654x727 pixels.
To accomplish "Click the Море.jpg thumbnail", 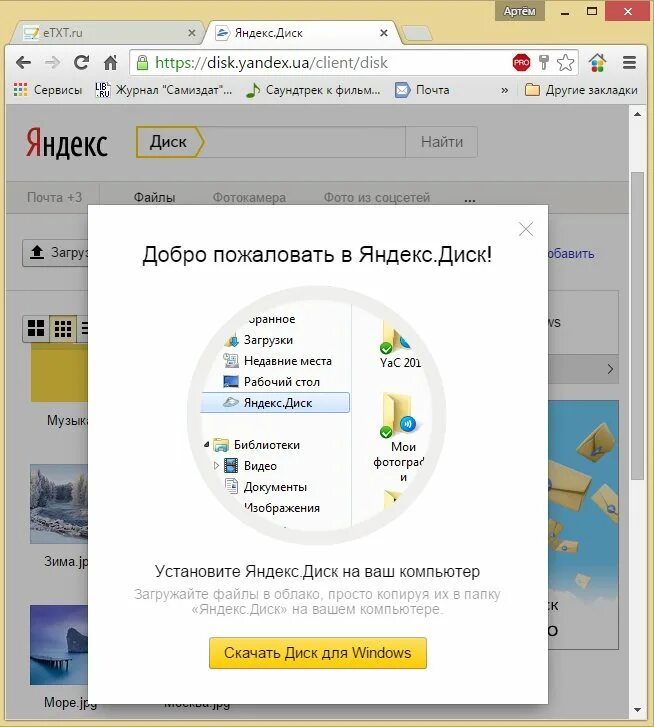I will pos(59,645).
